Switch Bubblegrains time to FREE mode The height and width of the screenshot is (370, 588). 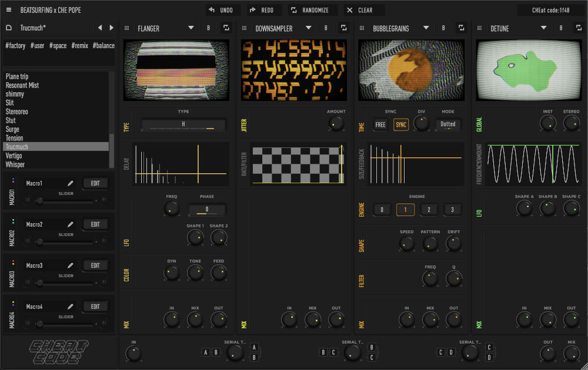[380, 125]
